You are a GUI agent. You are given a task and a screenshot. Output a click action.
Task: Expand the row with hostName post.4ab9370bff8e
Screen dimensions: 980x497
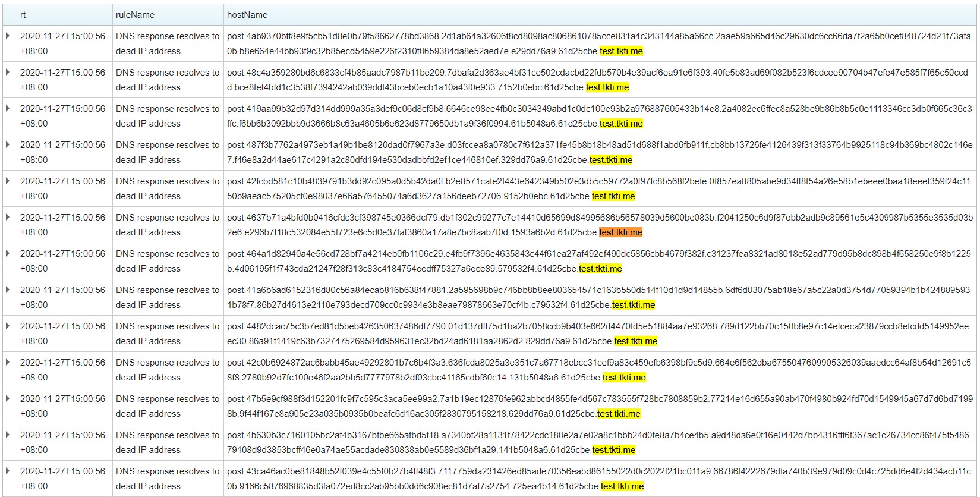(8, 36)
